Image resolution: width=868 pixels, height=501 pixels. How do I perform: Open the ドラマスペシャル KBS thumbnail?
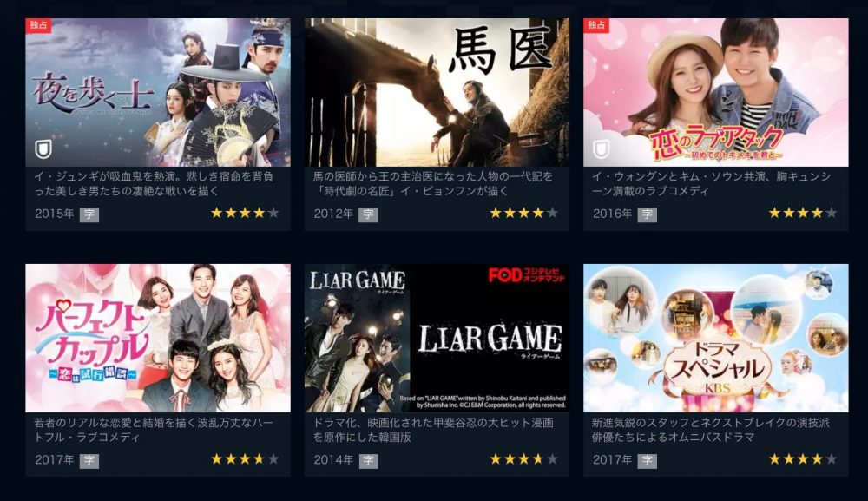pyautogui.click(x=716, y=339)
